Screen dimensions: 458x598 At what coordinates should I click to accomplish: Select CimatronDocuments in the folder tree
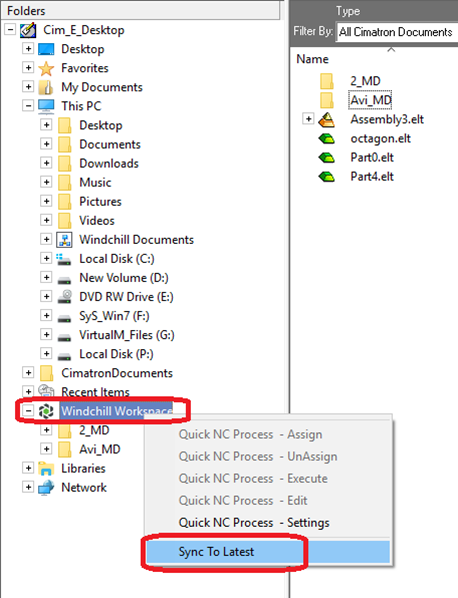tap(117, 373)
